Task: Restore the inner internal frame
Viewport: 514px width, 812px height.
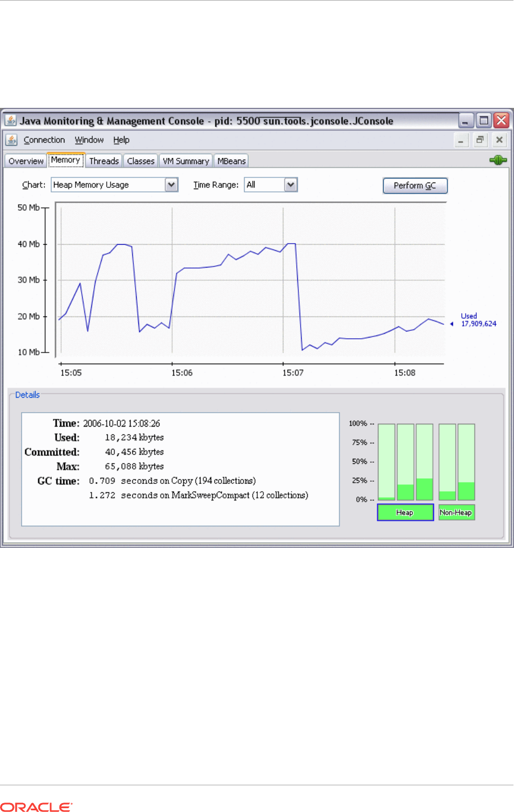Action: pyautogui.click(x=480, y=140)
